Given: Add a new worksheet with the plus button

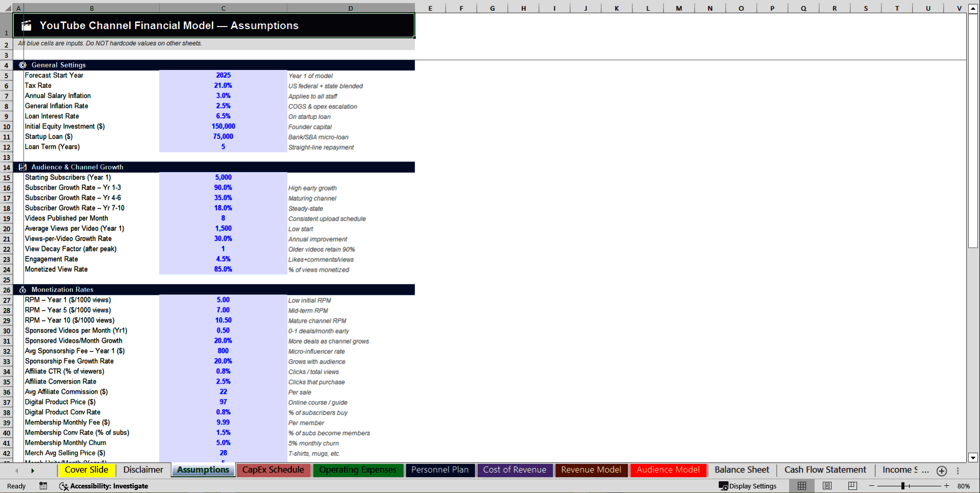Looking at the screenshot, I should pyautogui.click(x=941, y=470).
